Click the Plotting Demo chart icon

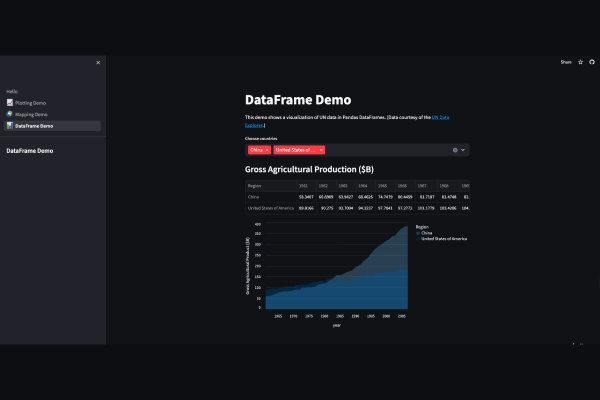pos(10,103)
